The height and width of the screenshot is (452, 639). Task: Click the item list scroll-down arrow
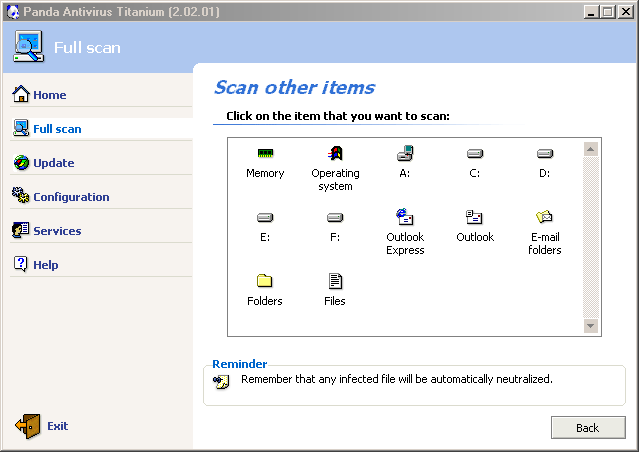(x=590, y=326)
